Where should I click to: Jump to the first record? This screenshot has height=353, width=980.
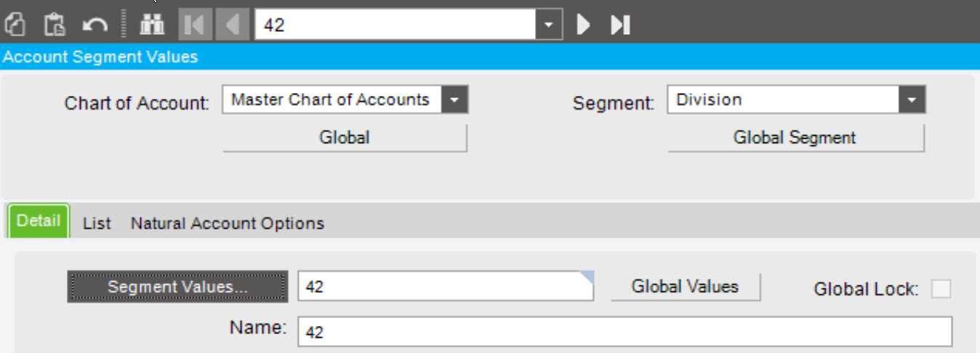(195, 25)
